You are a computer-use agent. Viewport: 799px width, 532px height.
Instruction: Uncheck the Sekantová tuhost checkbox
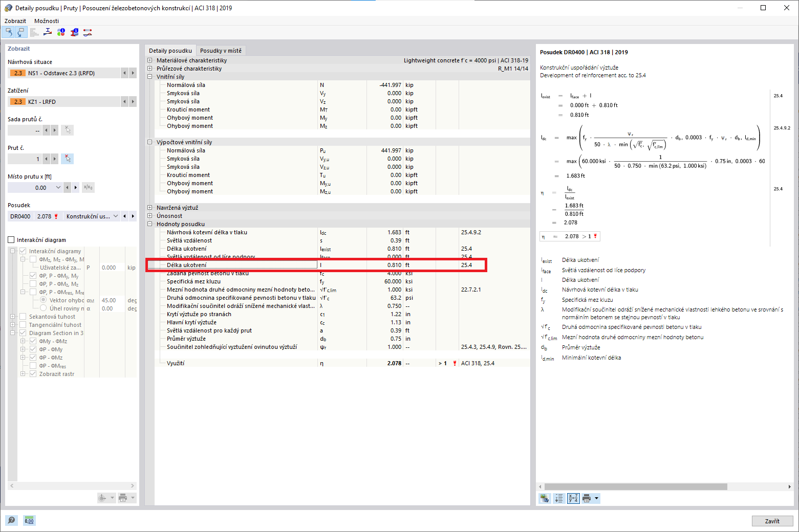23,316
